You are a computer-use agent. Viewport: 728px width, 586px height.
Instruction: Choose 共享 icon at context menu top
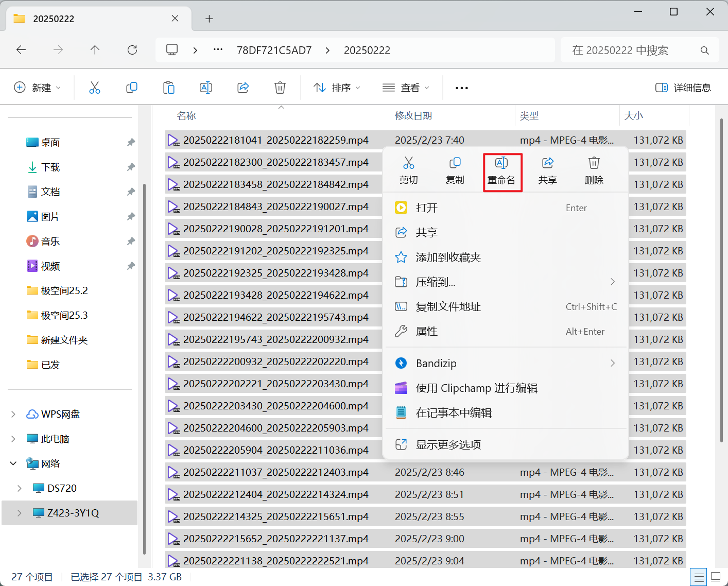(548, 171)
